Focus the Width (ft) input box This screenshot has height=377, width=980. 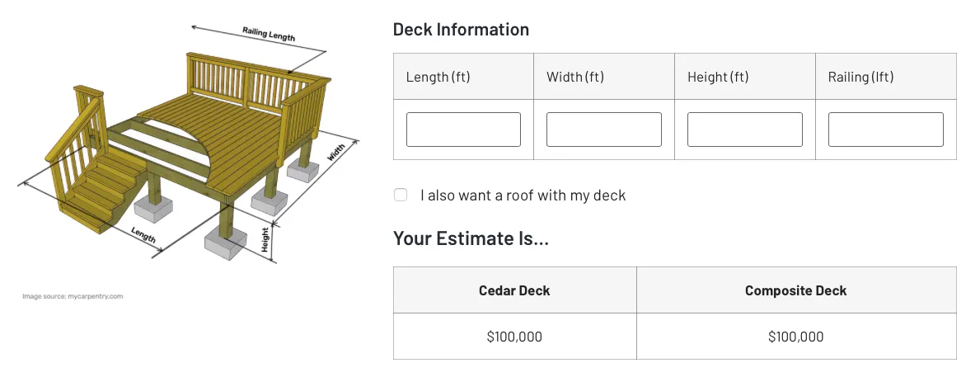pos(603,130)
